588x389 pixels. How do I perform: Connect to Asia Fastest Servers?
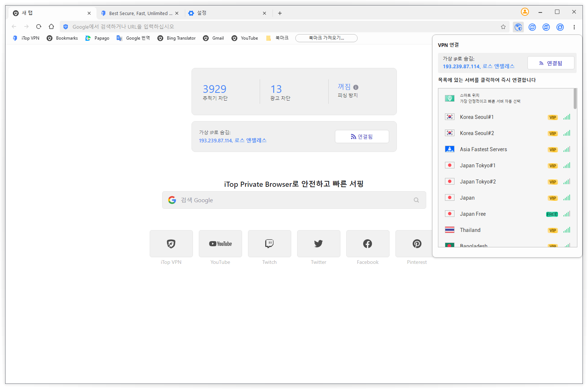point(506,149)
